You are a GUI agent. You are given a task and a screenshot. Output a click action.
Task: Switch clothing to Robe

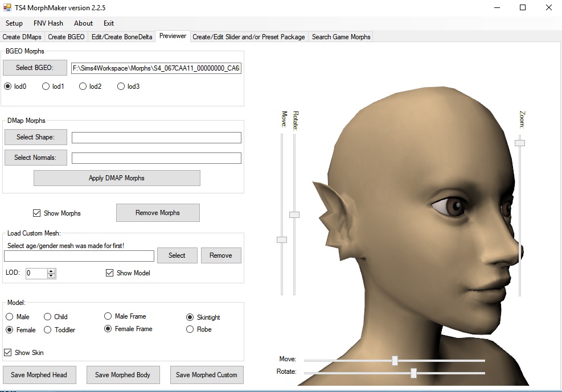(x=190, y=329)
